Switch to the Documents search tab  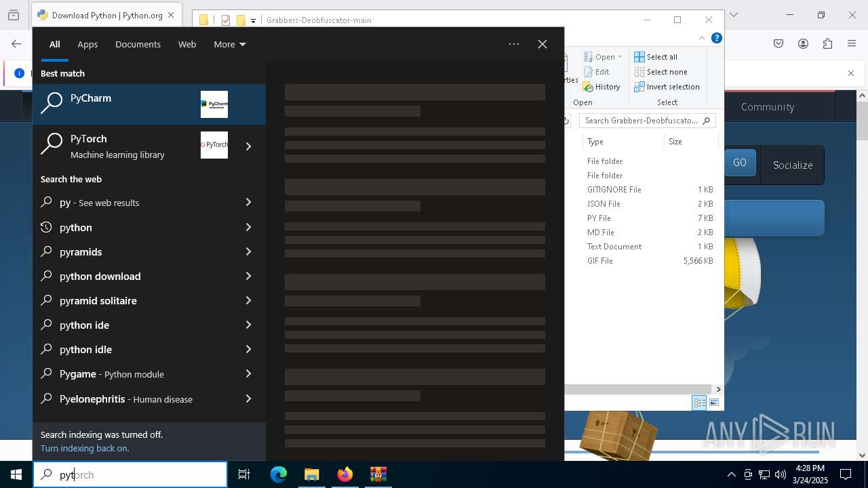[138, 44]
